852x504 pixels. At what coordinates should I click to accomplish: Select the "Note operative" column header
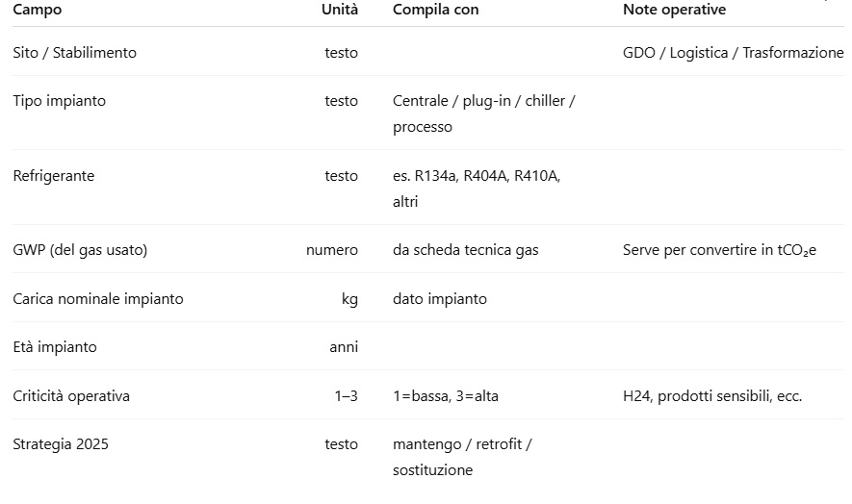tap(674, 10)
